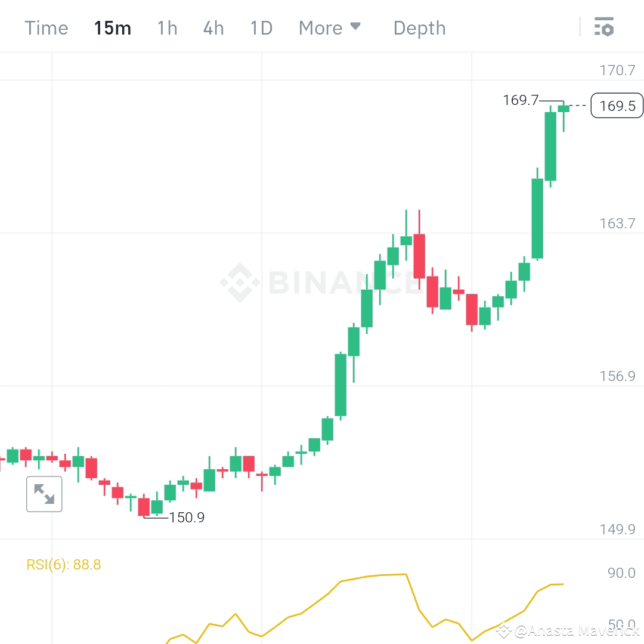Toggle the RSI(6) indicator visibility

(62, 564)
